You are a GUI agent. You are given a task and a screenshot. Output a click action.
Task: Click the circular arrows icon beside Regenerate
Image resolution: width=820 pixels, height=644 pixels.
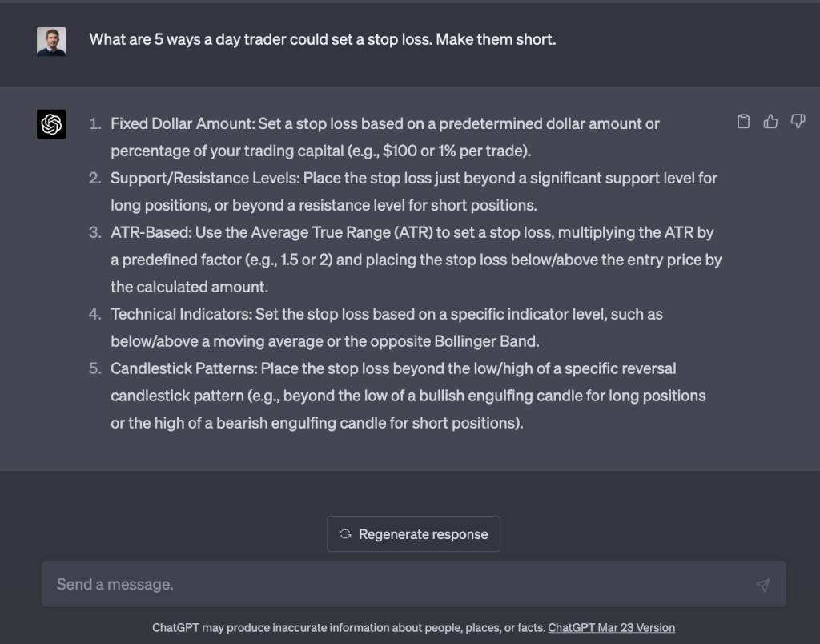click(x=345, y=534)
